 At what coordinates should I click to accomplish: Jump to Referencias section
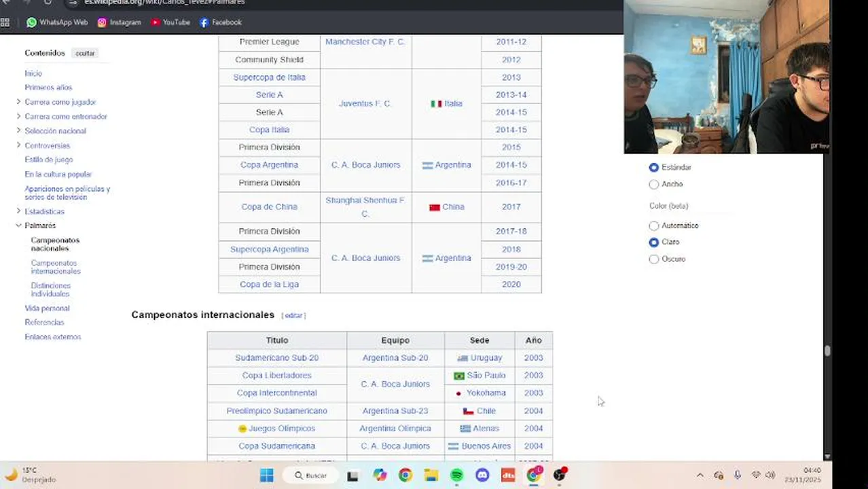[44, 323]
